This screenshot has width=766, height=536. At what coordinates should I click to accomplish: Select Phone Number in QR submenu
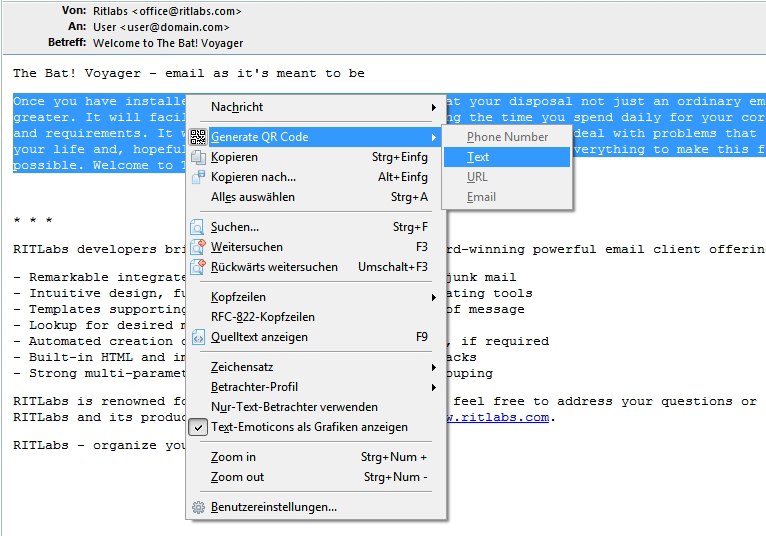pyautogui.click(x=507, y=137)
